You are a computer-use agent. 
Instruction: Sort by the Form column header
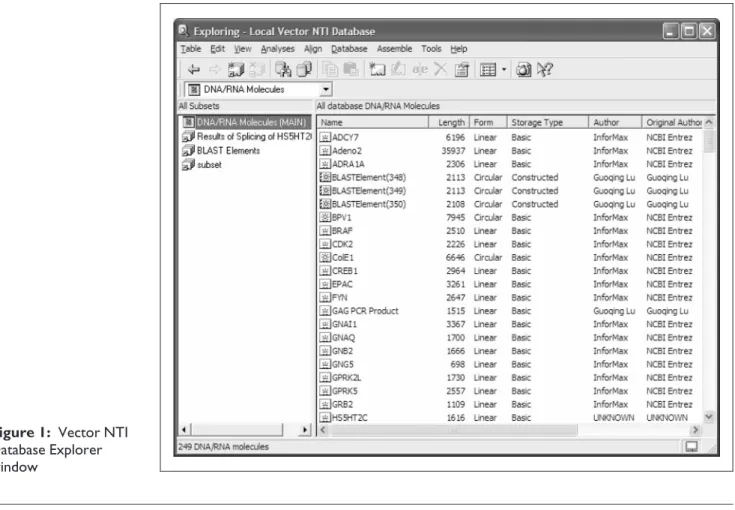click(x=488, y=122)
